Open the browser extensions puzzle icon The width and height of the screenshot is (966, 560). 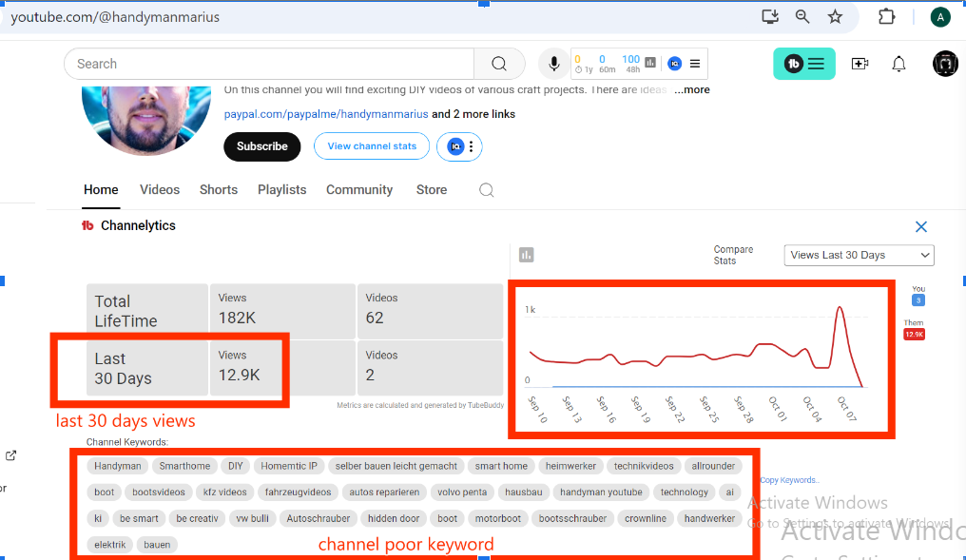(886, 16)
